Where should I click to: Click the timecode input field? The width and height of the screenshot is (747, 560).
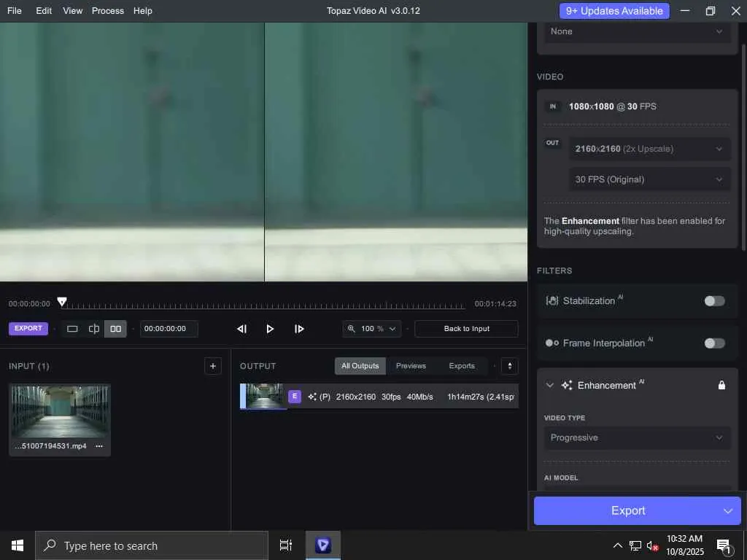[x=169, y=329]
